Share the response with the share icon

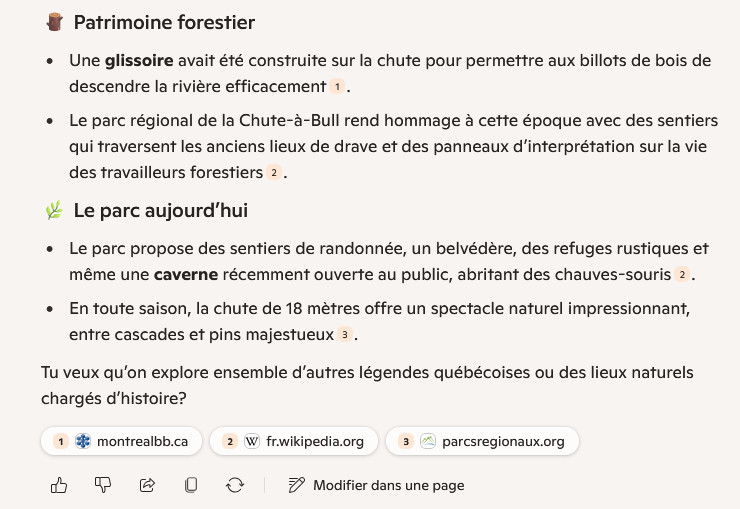pos(147,485)
